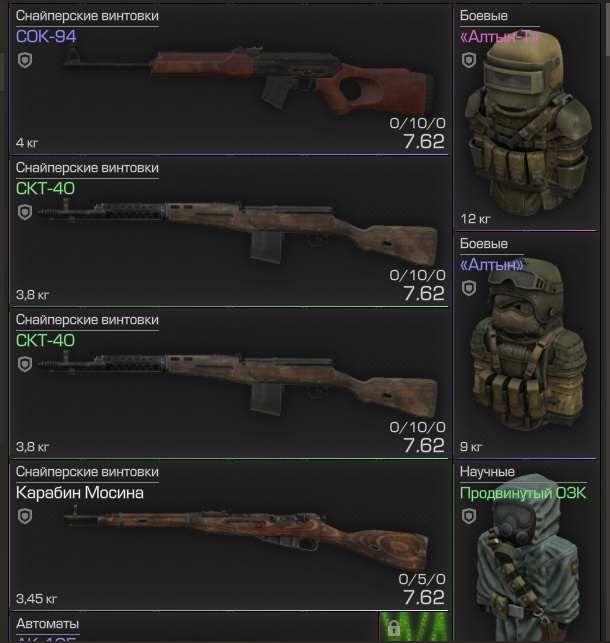This screenshot has width=610, height=643.
Task: Click 0/5/0 ammo counter on Мосина
Action: 422,579
